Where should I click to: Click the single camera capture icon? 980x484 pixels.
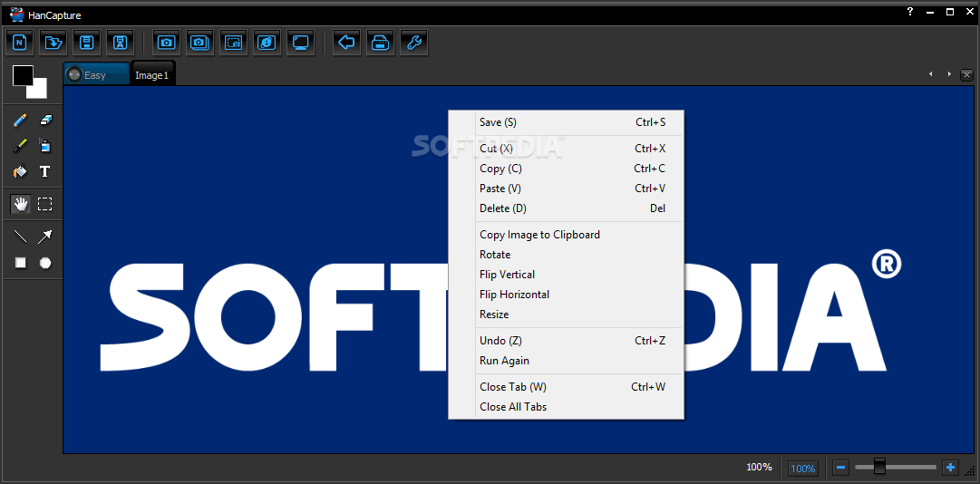pos(166,43)
